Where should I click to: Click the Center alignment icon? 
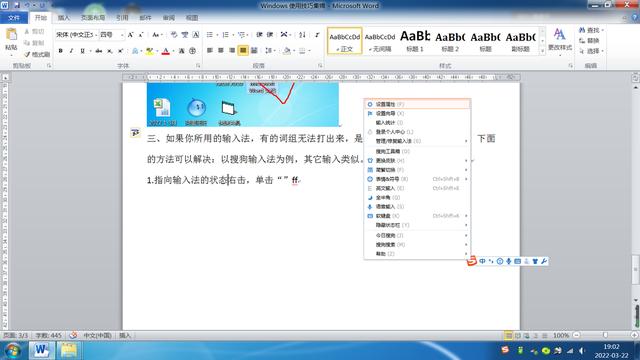221,51
